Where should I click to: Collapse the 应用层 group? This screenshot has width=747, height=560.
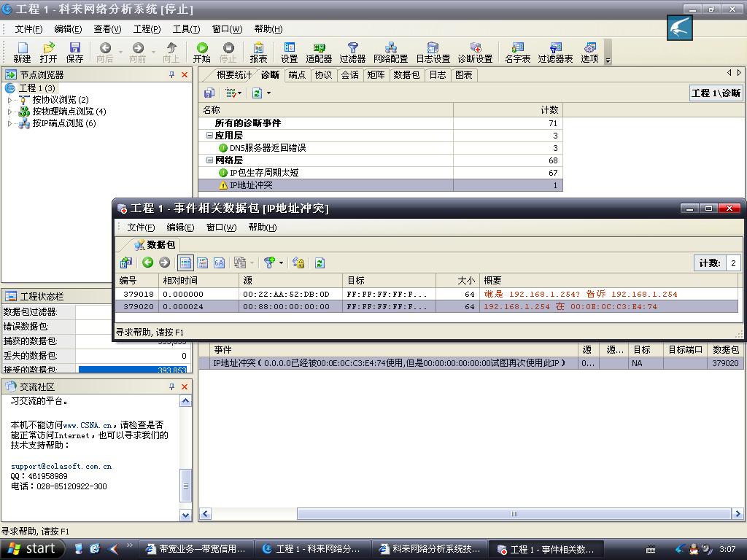209,136
